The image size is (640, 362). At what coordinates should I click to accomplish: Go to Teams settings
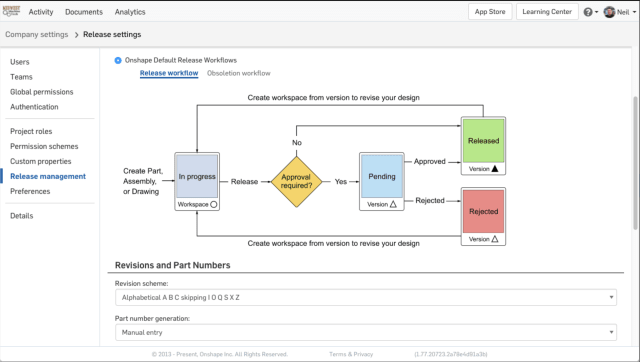(x=21, y=77)
